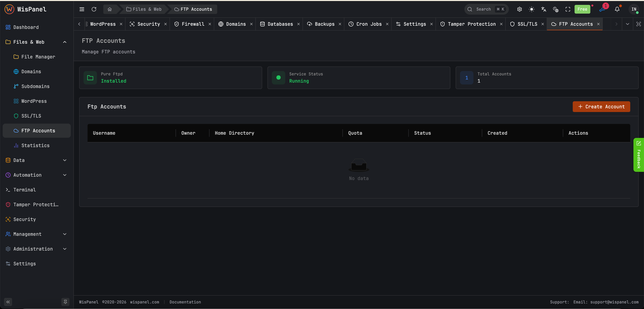The image size is (644, 309).
Task: Click the pin sidebar icon
Action: click(x=65, y=302)
